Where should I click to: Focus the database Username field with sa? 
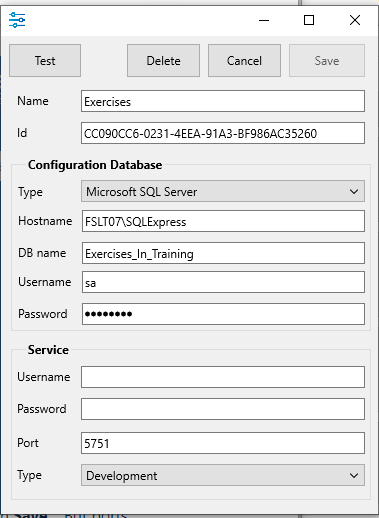pyautogui.click(x=223, y=282)
